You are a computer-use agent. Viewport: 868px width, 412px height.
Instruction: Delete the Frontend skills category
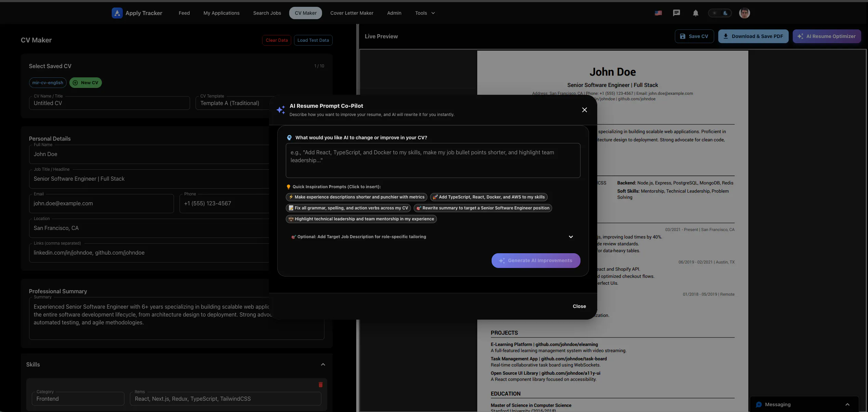[x=320, y=385]
